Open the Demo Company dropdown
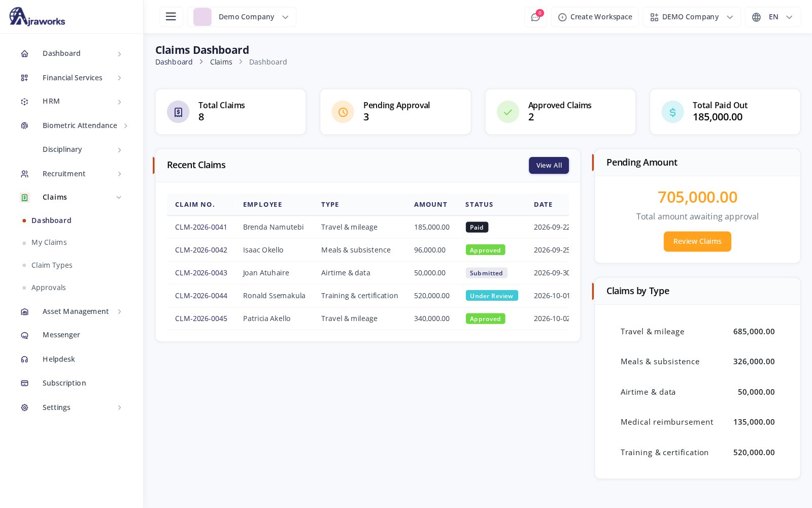This screenshot has width=812, height=508. [242, 17]
